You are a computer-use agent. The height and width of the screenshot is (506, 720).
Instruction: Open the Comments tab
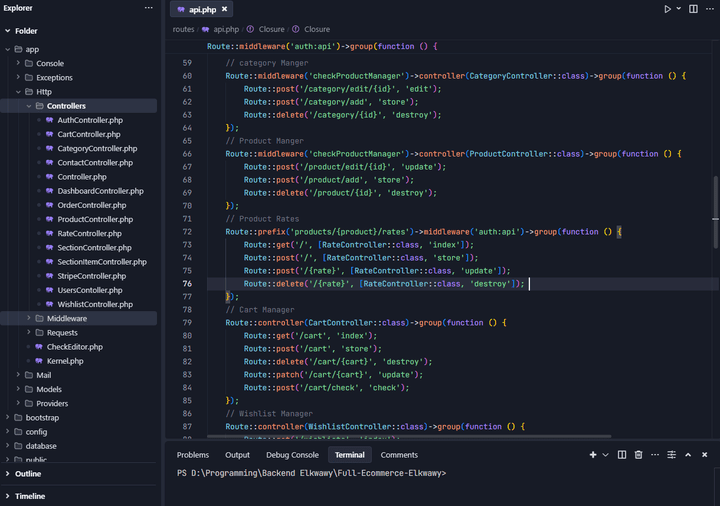pyautogui.click(x=399, y=455)
